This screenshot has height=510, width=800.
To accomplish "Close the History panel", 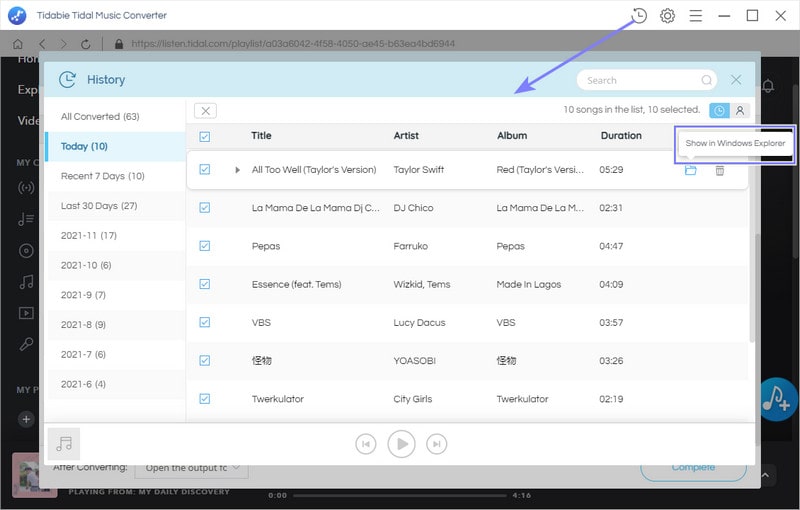I will pos(736,80).
